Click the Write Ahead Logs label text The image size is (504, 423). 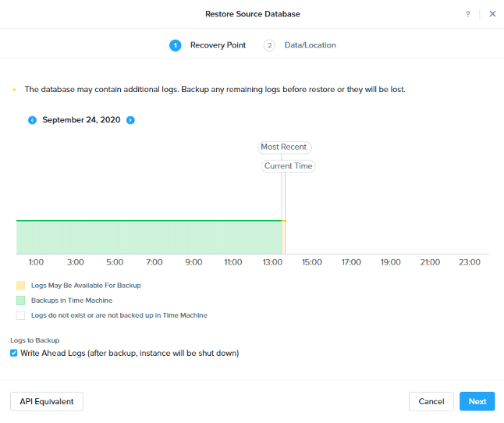[x=130, y=354]
